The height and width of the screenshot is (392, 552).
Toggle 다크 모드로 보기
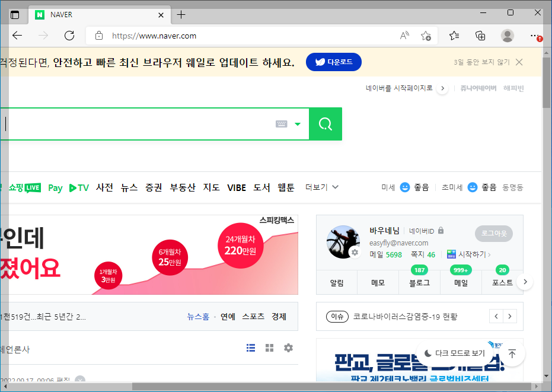[x=455, y=353]
